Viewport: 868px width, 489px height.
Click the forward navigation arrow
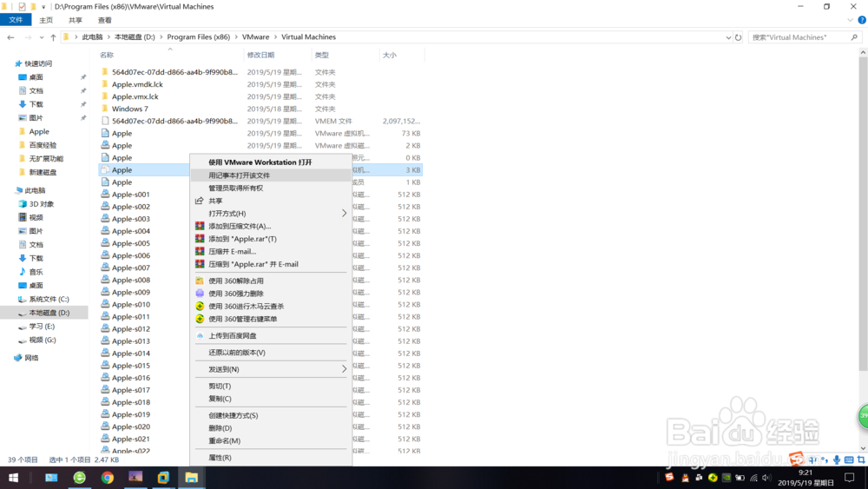tap(28, 37)
